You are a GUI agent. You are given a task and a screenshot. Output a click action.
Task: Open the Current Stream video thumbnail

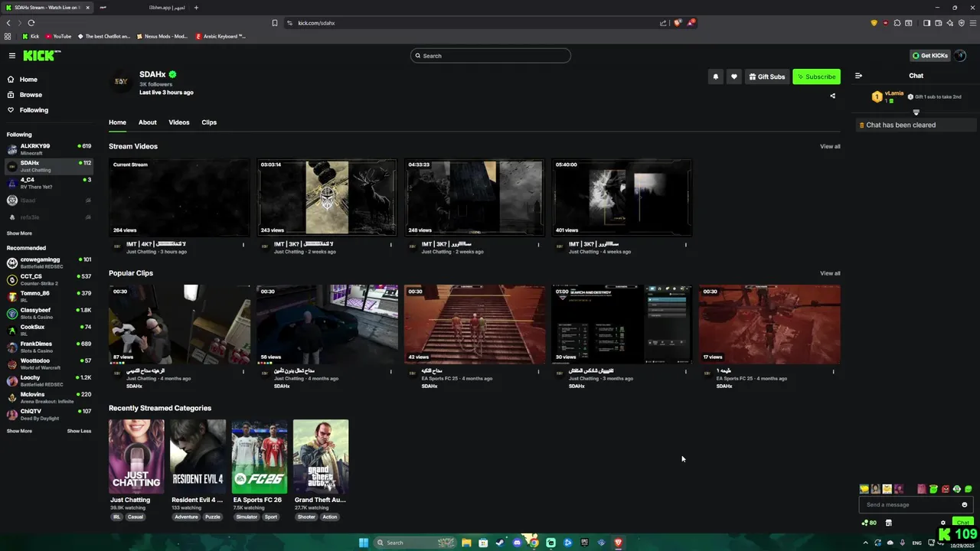tap(179, 197)
